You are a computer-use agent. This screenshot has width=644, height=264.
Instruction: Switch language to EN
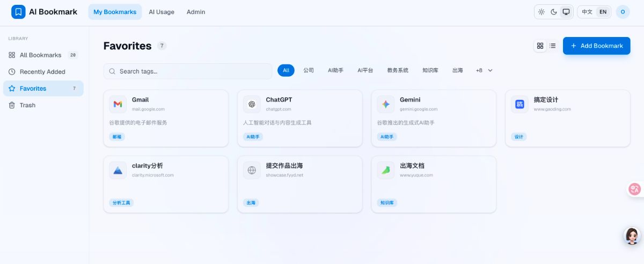603,12
